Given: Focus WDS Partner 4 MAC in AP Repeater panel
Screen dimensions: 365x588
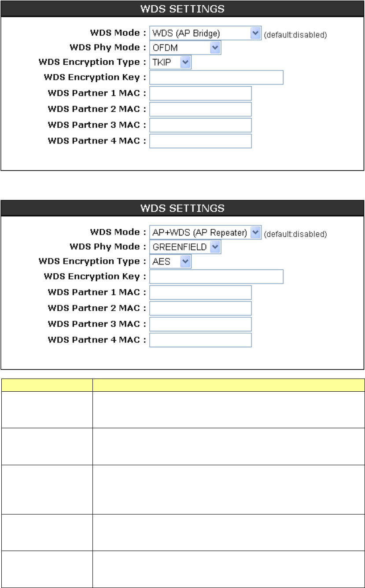Looking at the screenshot, I should (200, 340).
